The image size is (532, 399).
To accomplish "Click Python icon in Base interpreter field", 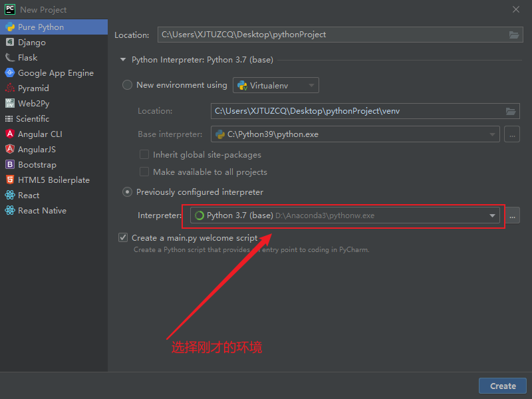I will pyautogui.click(x=220, y=134).
